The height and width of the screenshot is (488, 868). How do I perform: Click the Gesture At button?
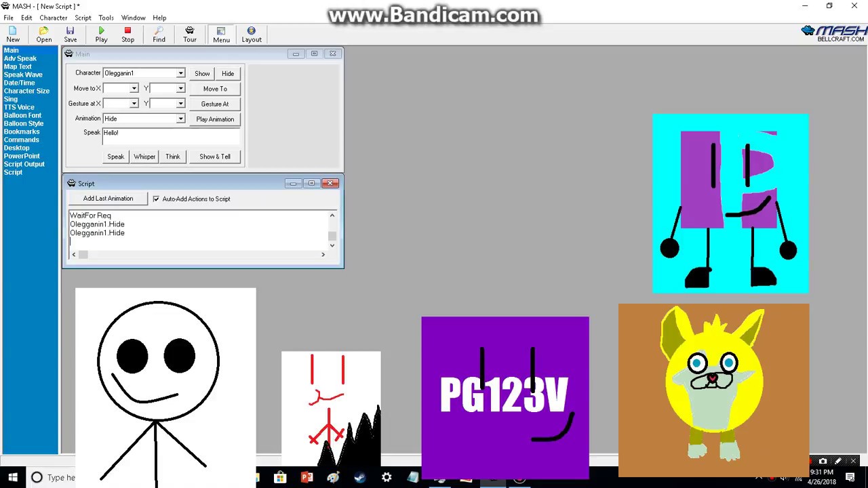215,104
